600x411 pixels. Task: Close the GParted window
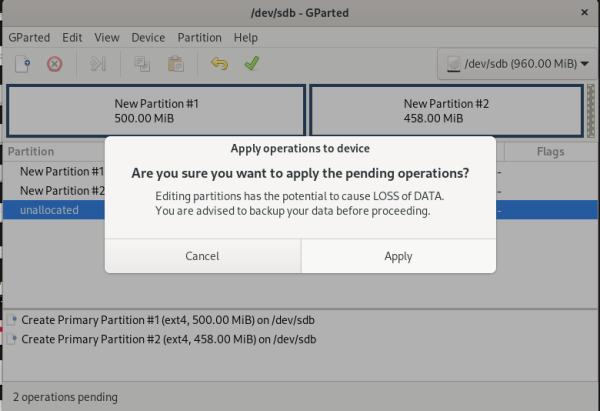pyautogui.click(x=583, y=12)
